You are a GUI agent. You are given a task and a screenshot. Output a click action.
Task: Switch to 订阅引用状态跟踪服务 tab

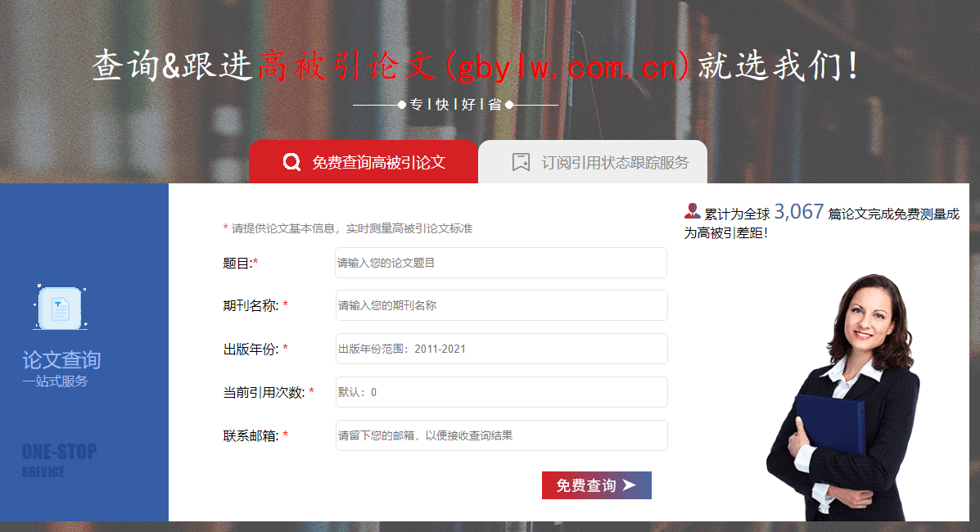coord(593,162)
